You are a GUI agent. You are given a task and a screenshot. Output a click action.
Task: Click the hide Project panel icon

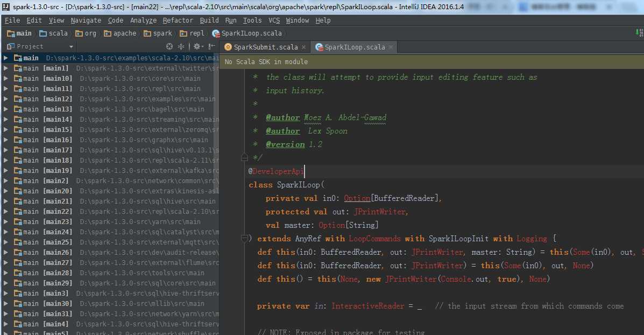point(211,46)
